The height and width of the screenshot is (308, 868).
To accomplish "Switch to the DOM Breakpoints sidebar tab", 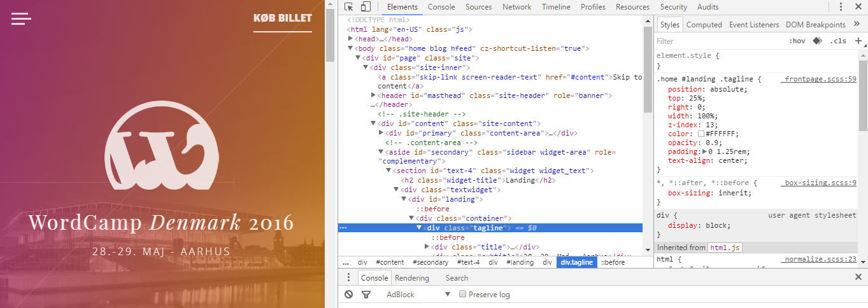I will tap(816, 25).
